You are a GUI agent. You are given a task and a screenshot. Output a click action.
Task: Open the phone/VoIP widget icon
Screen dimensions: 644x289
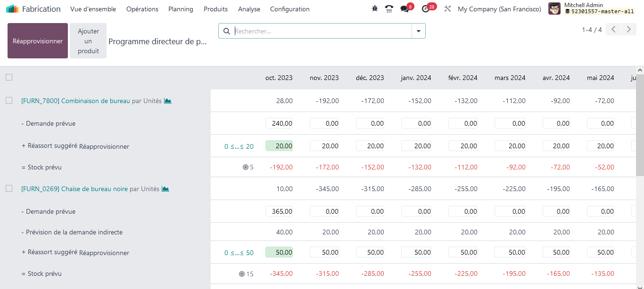click(x=389, y=8)
